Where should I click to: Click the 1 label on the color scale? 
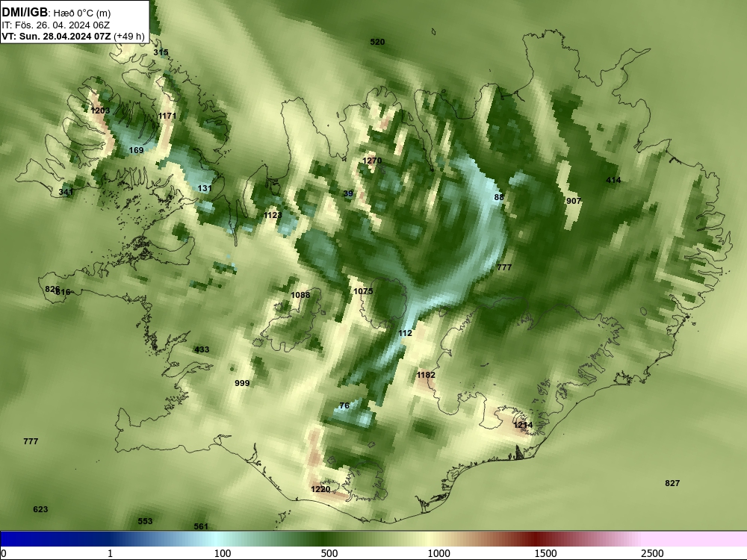pyautogui.click(x=110, y=553)
